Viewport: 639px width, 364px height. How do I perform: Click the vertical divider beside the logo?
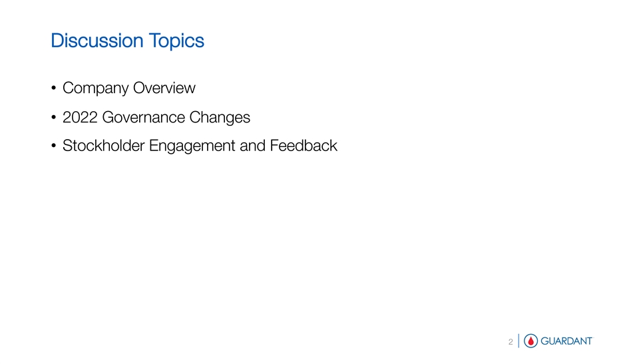coord(518,341)
